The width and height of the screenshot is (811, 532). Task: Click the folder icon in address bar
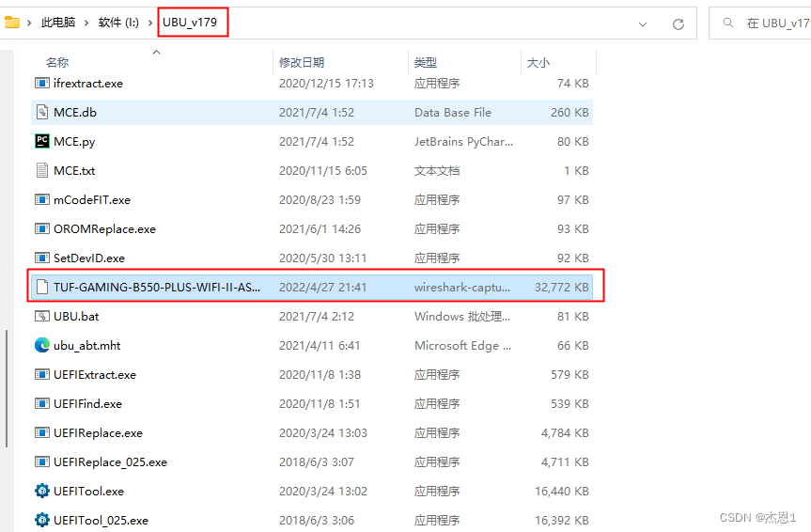[x=11, y=23]
